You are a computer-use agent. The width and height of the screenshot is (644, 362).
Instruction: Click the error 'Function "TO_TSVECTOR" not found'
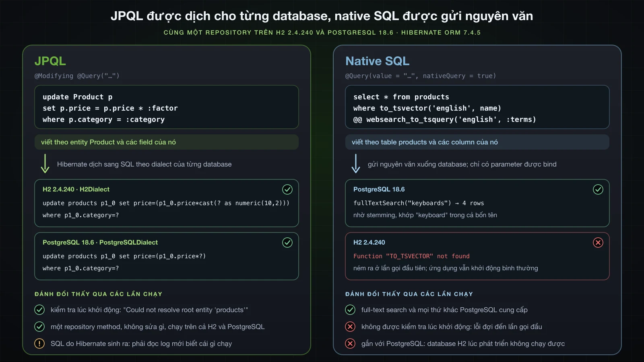pos(411,256)
